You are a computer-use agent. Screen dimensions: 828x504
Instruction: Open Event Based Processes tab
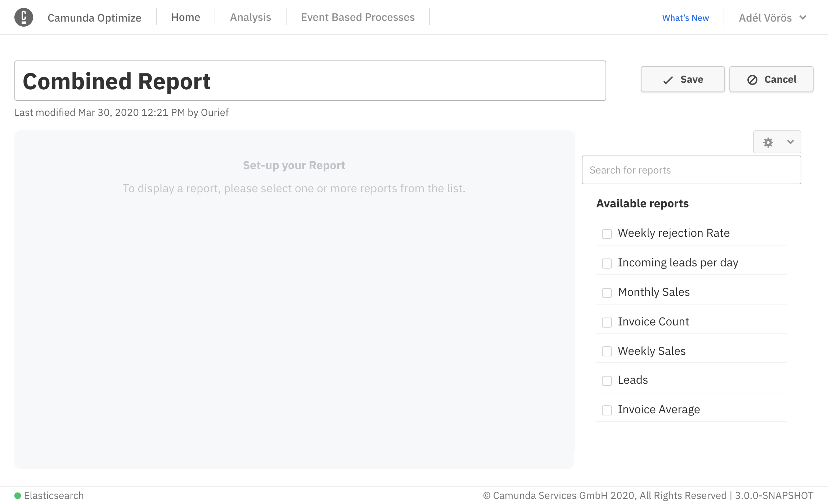coord(357,17)
